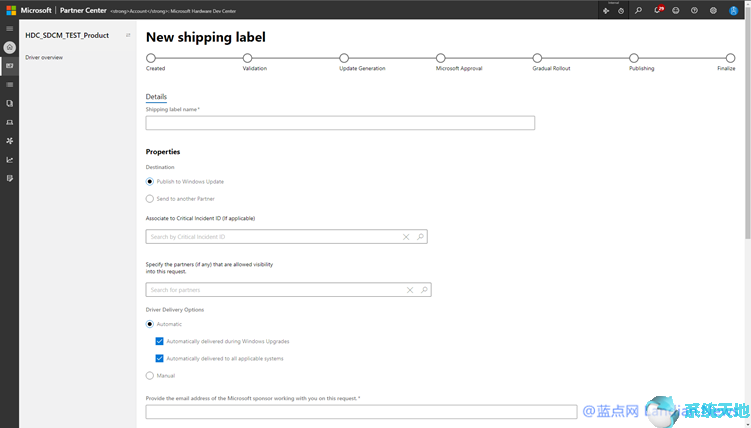Viewport: 751px width, 428px height.
Task: Select Publish to Windows Update radio
Action: (x=150, y=181)
